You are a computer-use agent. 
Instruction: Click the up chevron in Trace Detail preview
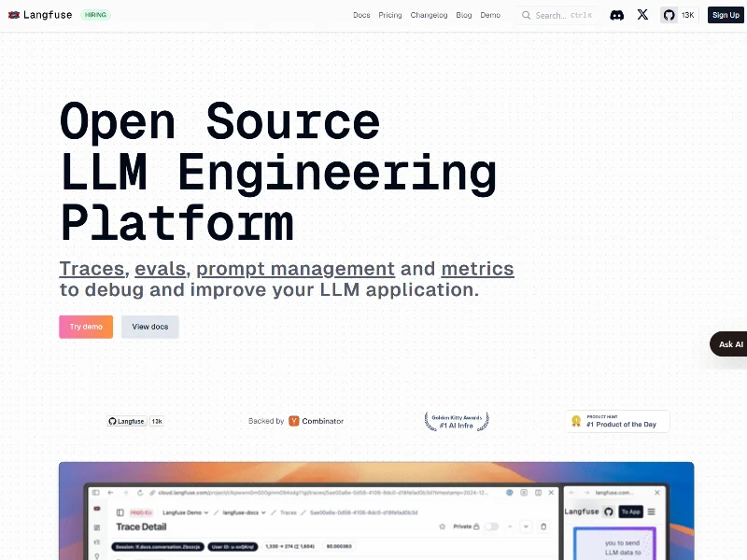pos(510,526)
